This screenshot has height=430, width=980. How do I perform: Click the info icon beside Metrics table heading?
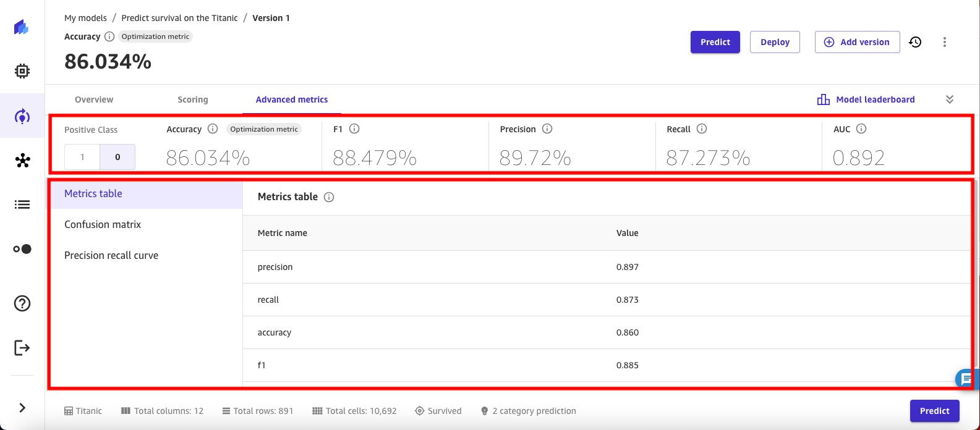[x=329, y=197]
